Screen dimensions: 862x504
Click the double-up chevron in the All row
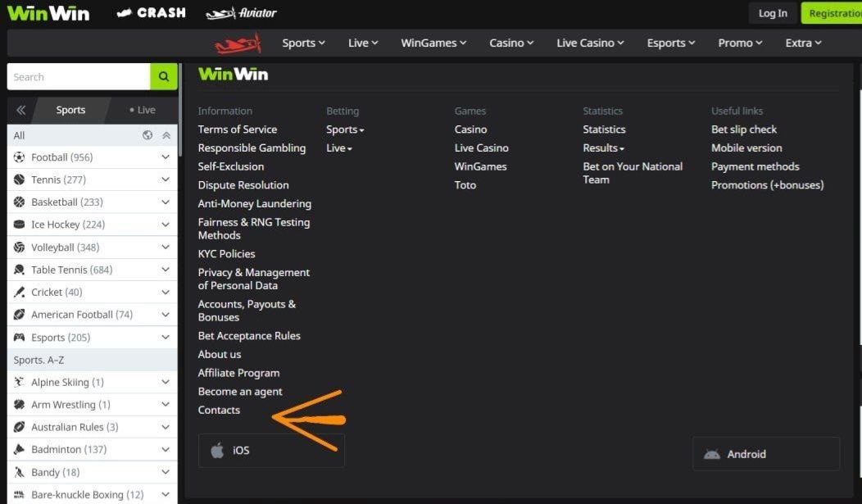coord(166,135)
